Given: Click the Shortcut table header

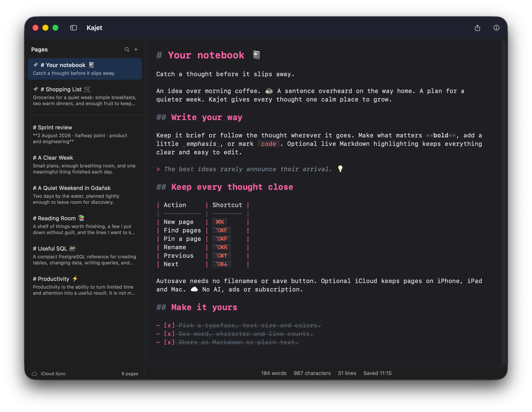Looking at the screenshot, I should pos(227,205).
